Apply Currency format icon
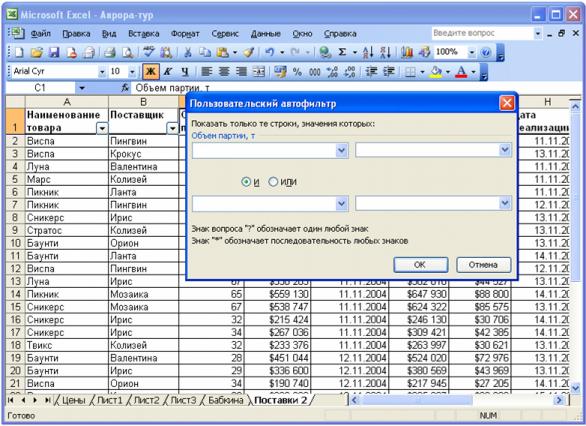This screenshot has height=426, width=586. [x=280, y=71]
